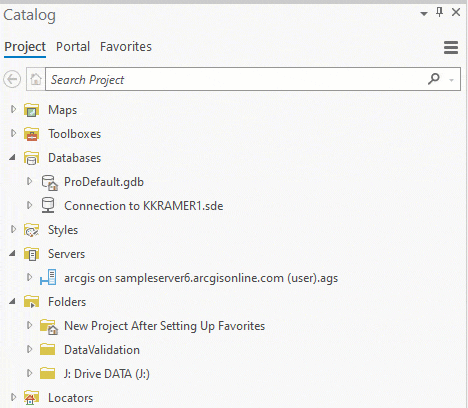Expand the Maps node
Screen dimensions: 468x408
tap(13, 109)
